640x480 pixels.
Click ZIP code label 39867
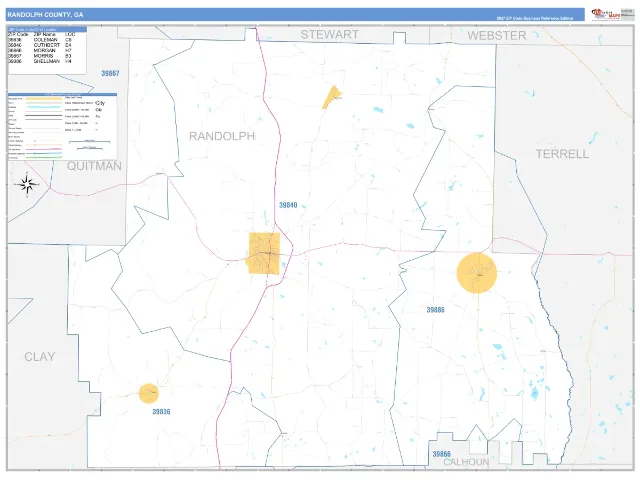click(x=110, y=73)
